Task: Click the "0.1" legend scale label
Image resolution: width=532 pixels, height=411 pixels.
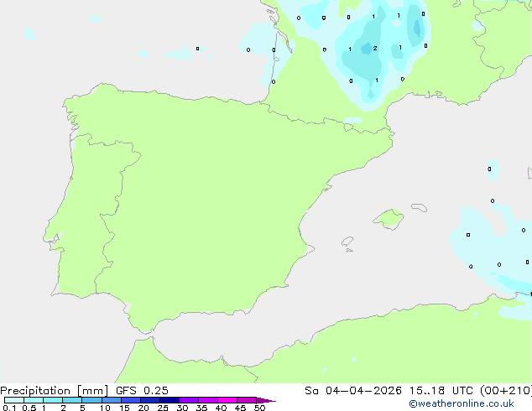Action: tap(9, 408)
